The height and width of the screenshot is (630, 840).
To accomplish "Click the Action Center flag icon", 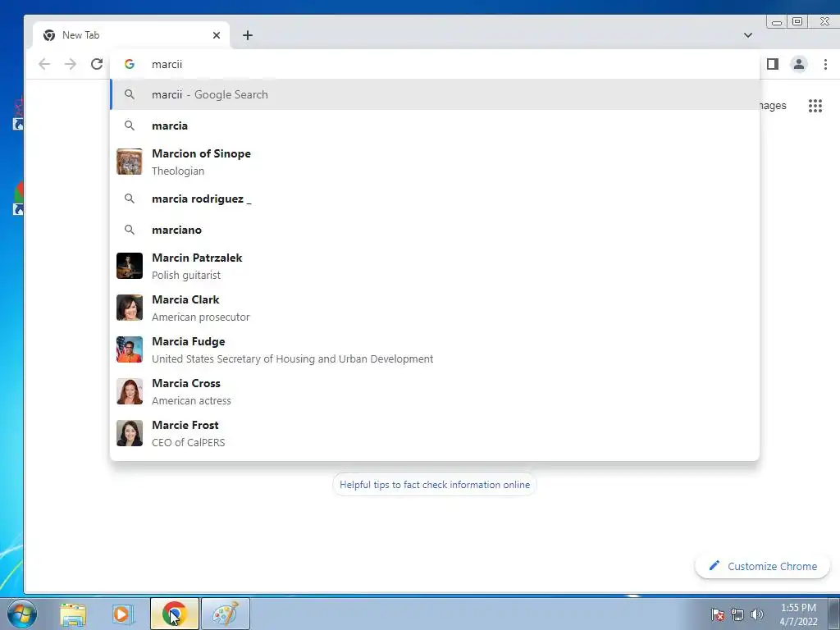I will [717, 614].
